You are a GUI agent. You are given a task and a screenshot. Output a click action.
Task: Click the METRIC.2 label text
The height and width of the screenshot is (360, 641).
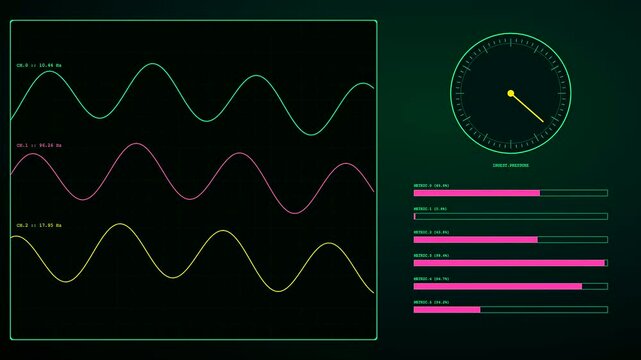click(x=431, y=232)
